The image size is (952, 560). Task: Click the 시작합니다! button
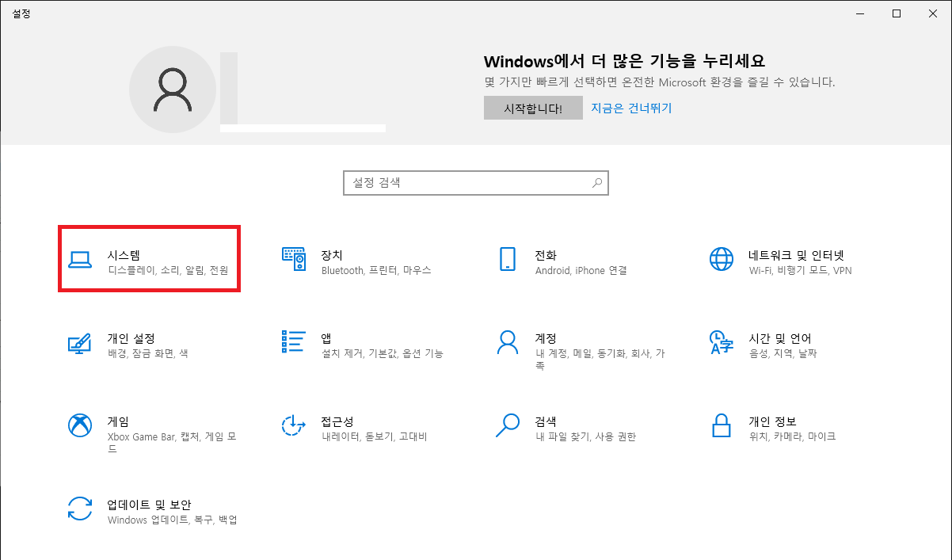tap(533, 109)
